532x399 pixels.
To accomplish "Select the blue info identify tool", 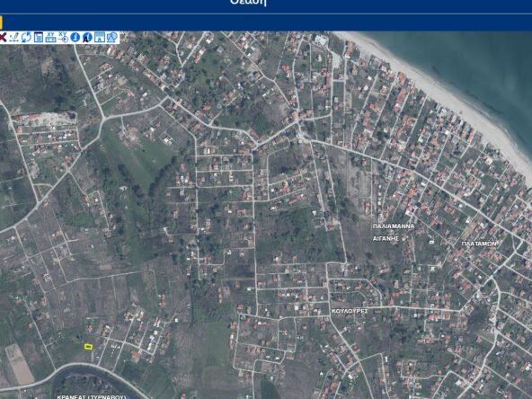I will [x=75, y=37].
